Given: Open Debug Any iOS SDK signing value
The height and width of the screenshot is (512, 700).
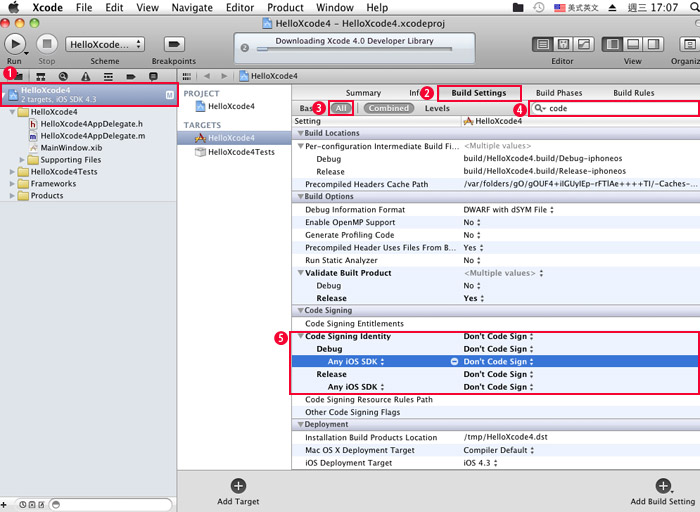Looking at the screenshot, I should tap(498, 362).
